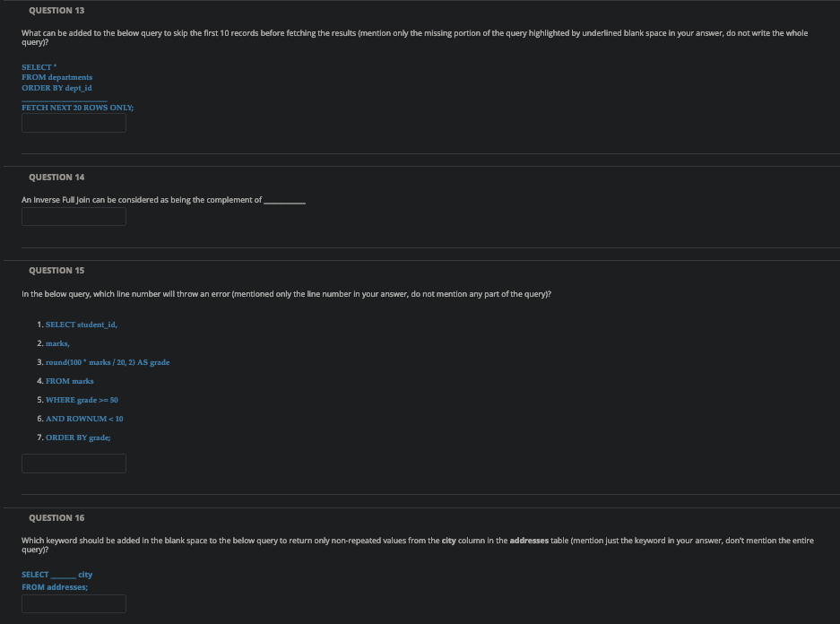
Task: Select the QUESTION 13 header
Action: click(56, 10)
